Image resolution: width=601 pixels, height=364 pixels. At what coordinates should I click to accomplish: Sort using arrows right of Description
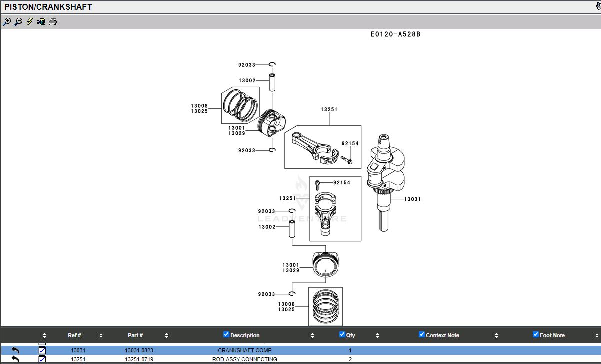tap(313, 336)
